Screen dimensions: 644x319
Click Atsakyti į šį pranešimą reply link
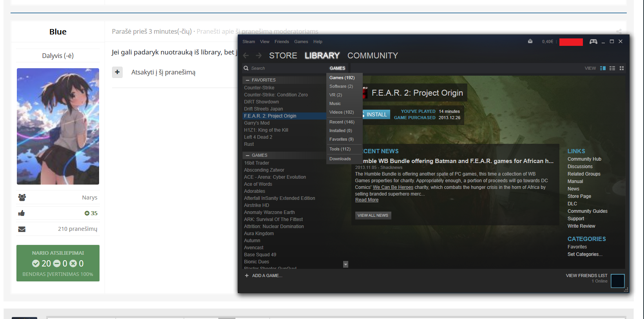tap(163, 72)
